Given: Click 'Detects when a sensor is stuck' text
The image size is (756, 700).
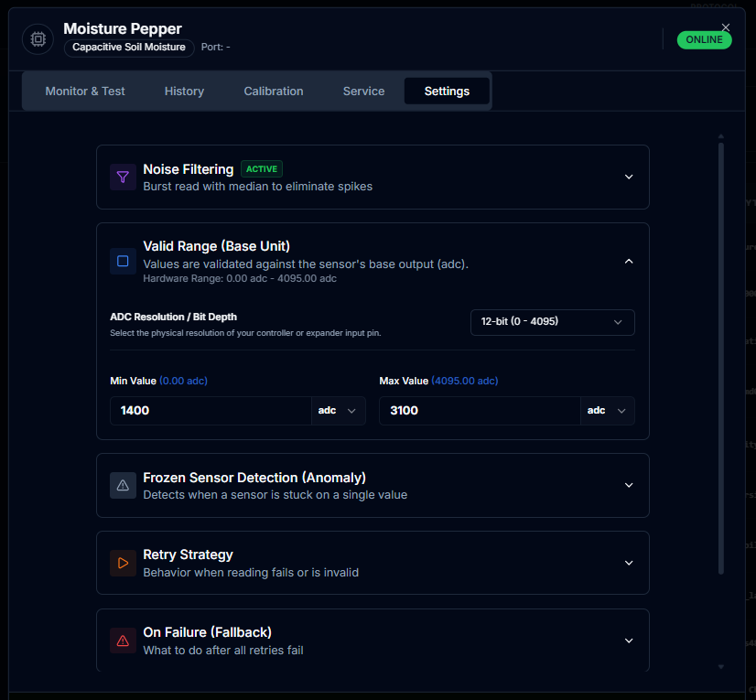Looking at the screenshot, I should [275, 495].
